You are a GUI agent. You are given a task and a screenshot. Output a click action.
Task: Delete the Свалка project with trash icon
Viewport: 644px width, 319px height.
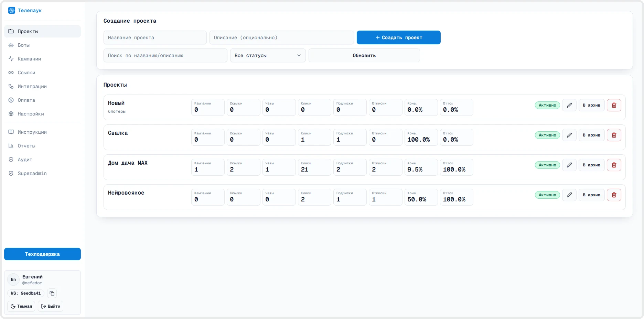click(614, 135)
